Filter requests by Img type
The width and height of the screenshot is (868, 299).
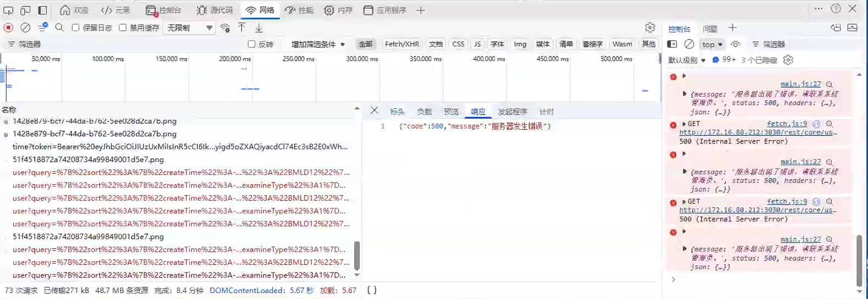(520, 44)
